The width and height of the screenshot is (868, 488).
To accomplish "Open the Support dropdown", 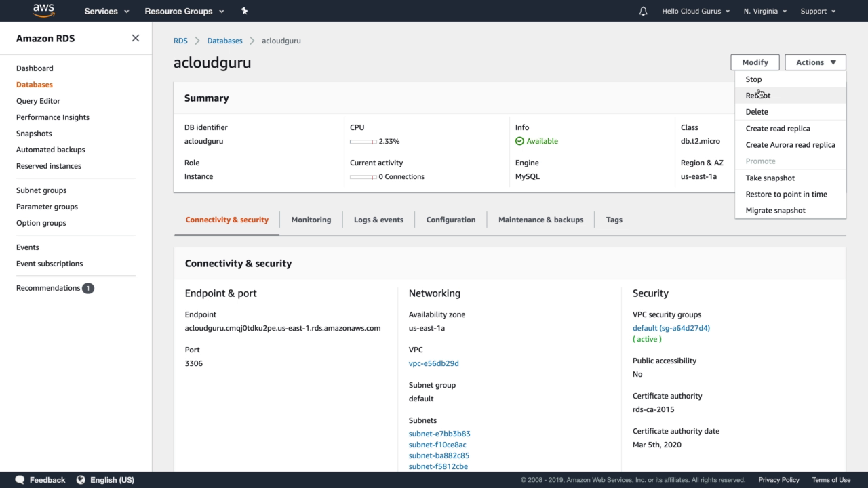I will click(x=818, y=11).
